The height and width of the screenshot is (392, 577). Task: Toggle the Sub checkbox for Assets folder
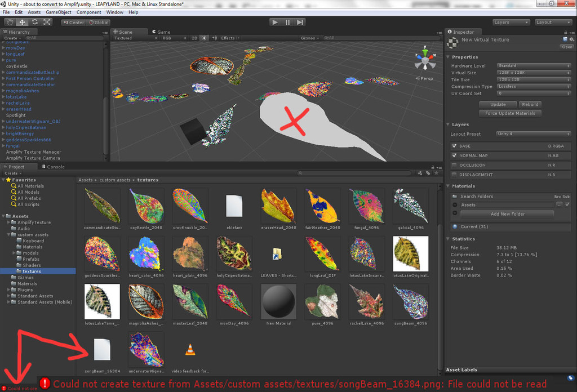[567, 204]
